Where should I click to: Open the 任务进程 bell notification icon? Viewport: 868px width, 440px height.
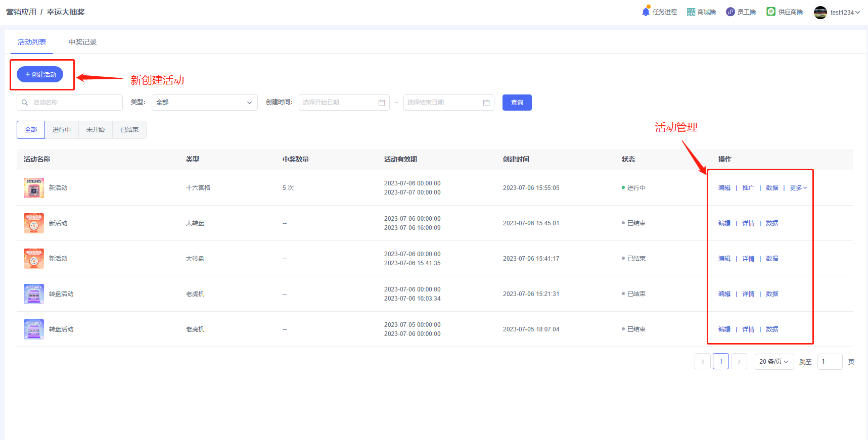tap(646, 12)
